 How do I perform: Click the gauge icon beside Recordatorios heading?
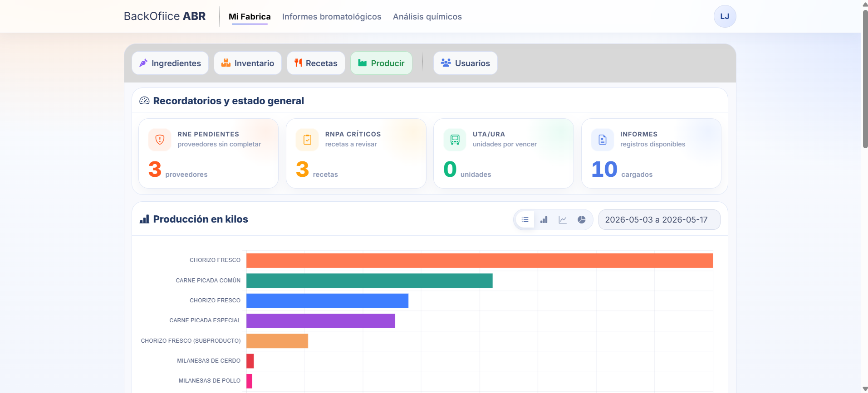144,101
